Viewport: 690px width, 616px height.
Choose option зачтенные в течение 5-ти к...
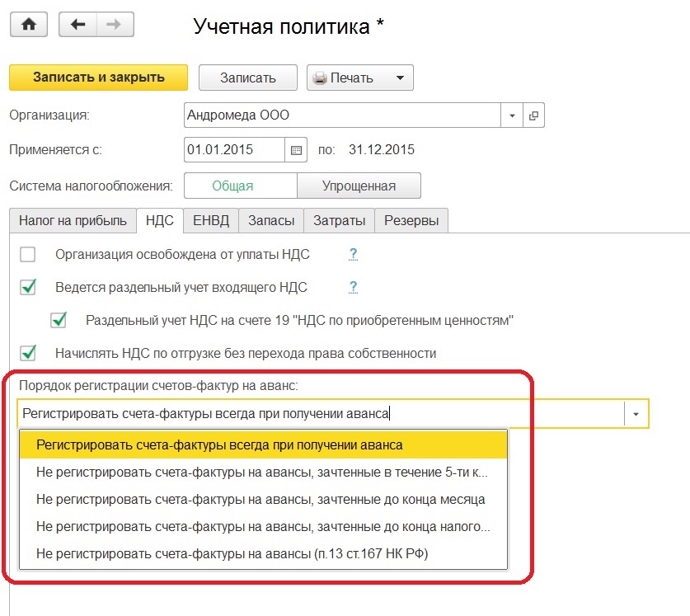tap(263, 472)
